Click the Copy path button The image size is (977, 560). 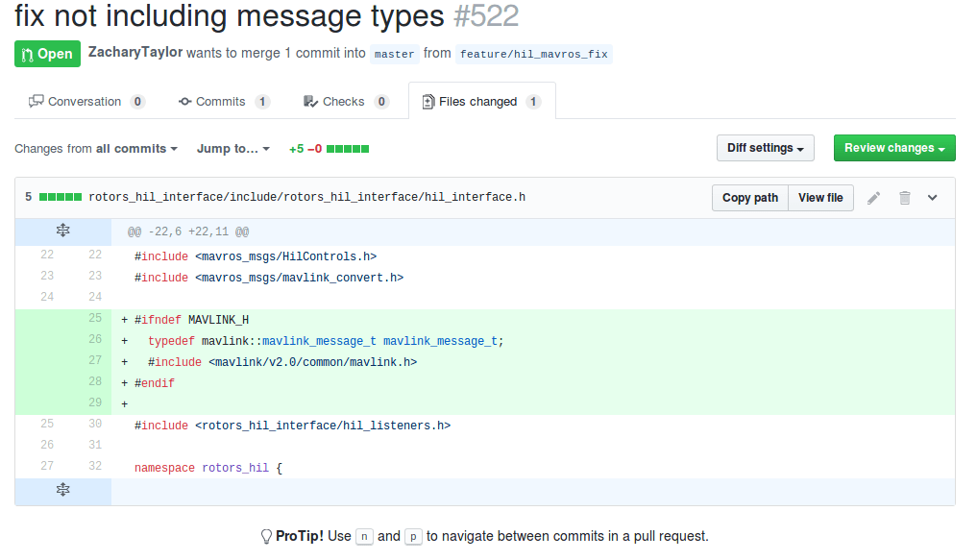click(750, 198)
